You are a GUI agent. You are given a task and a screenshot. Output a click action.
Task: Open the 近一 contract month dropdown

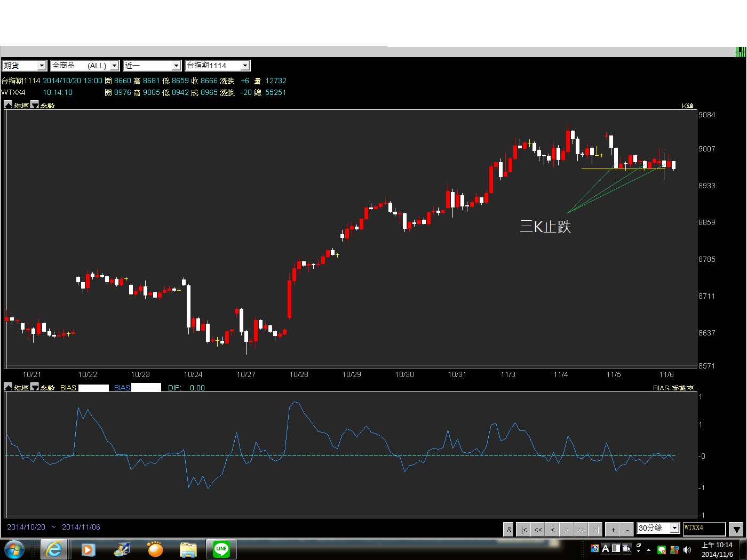click(152, 66)
